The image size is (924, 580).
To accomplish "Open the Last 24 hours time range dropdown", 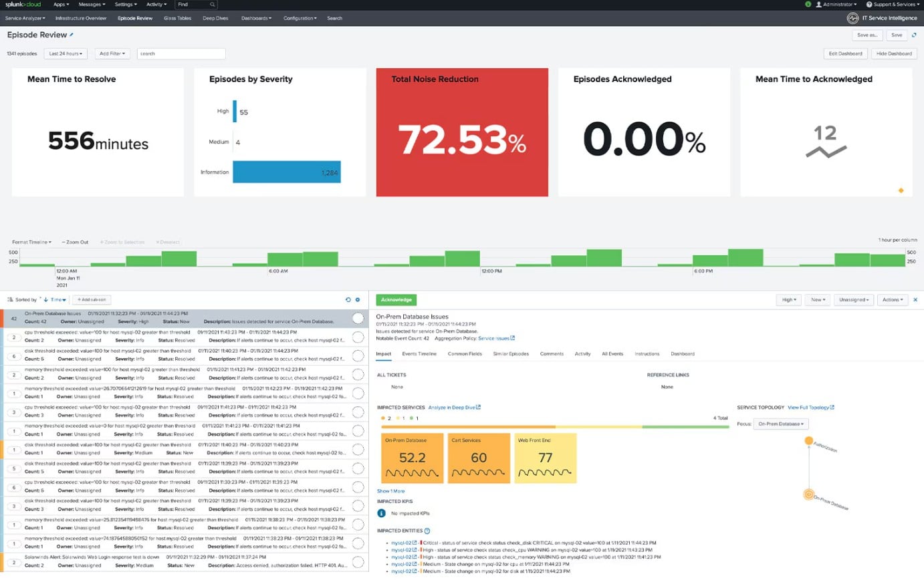I will pyautogui.click(x=65, y=53).
